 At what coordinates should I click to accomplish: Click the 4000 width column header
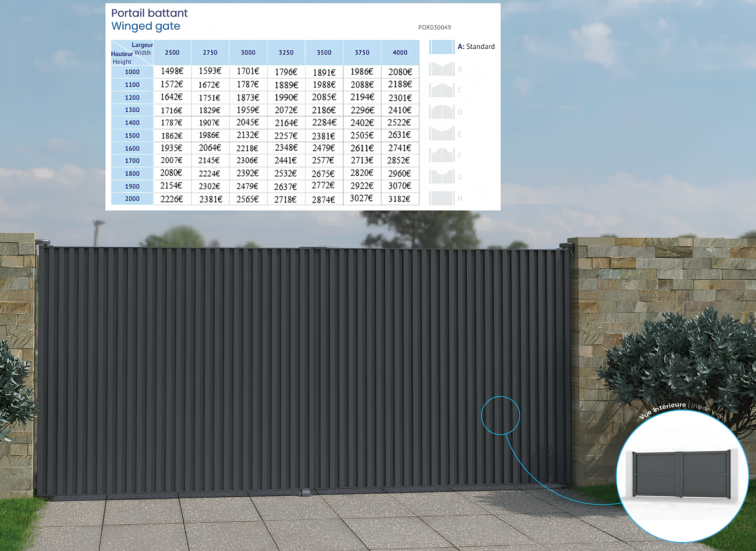pos(400,52)
